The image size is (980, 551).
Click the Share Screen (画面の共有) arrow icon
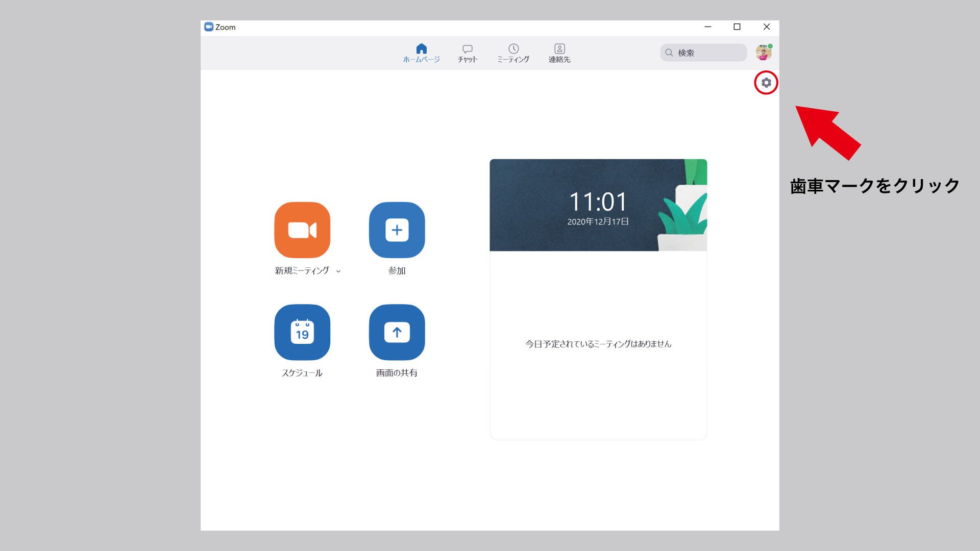[x=397, y=332]
